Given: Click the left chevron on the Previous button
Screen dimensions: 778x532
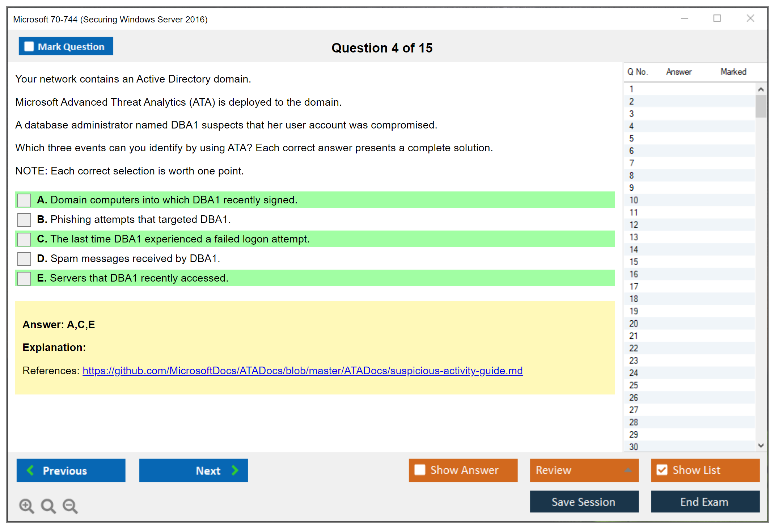Looking at the screenshot, I should point(30,470).
